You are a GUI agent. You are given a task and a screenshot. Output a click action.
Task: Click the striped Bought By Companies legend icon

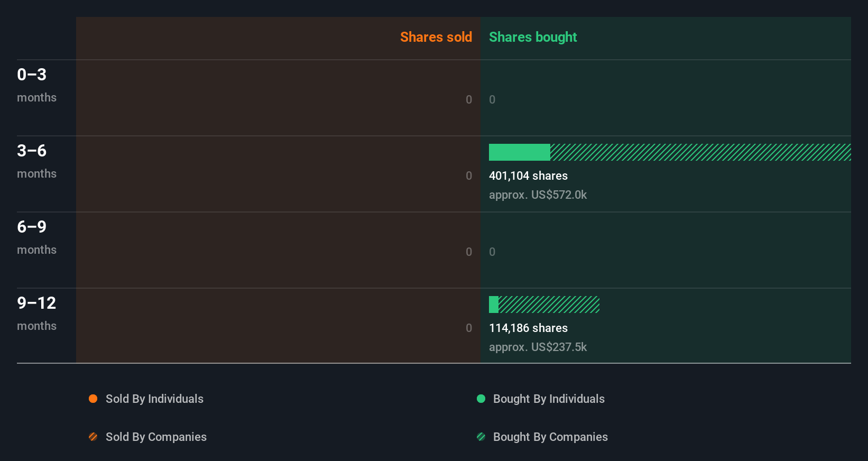pos(481,437)
